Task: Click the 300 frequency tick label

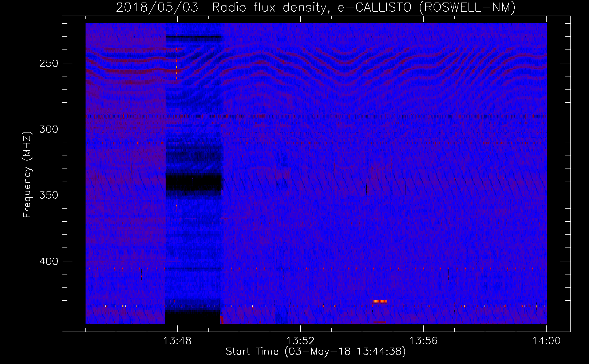Action: 48,129
